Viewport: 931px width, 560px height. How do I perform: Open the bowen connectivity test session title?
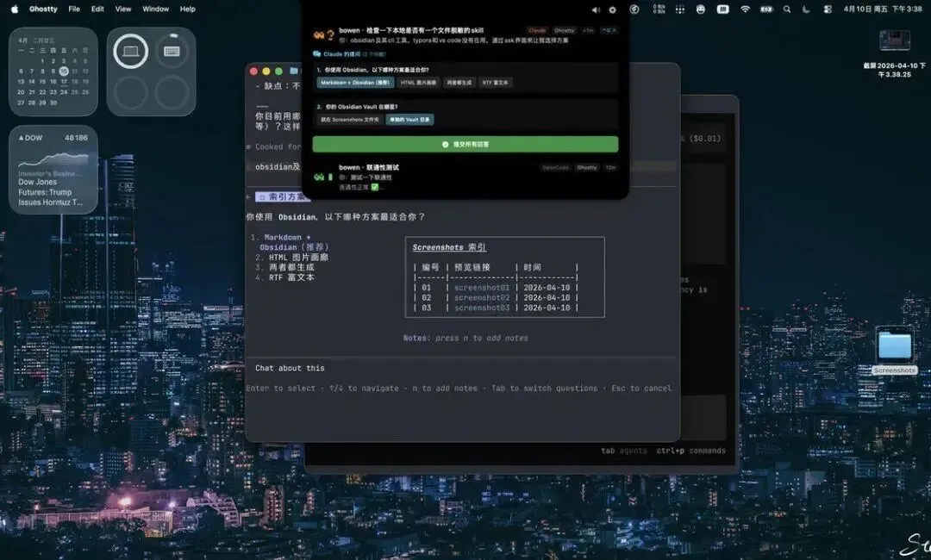[369, 167]
